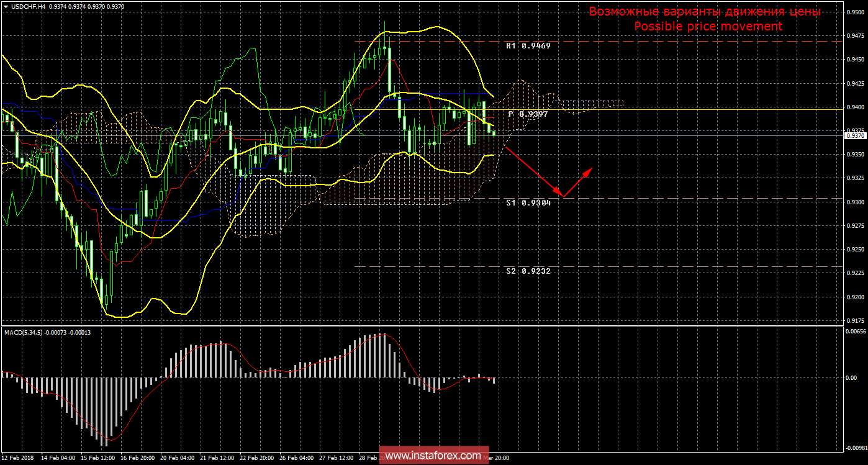Click the MACD scale value 0.00656
This screenshot has width=868, height=465.
click(x=856, y=332)
